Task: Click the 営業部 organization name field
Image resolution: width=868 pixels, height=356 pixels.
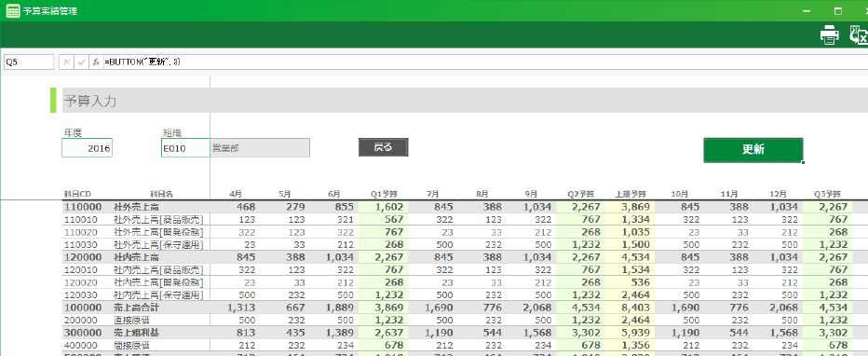Action: (x=260, y=148)
